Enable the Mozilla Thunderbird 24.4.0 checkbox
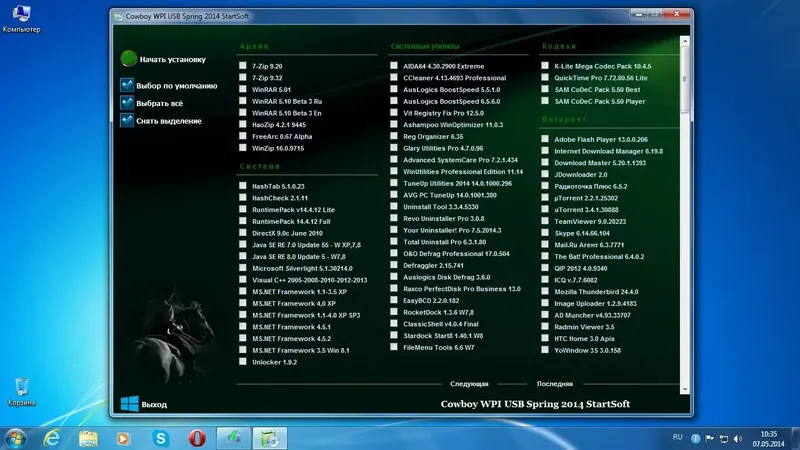The width and height of the screenshot is (800, 450). [x=545, y=291]
